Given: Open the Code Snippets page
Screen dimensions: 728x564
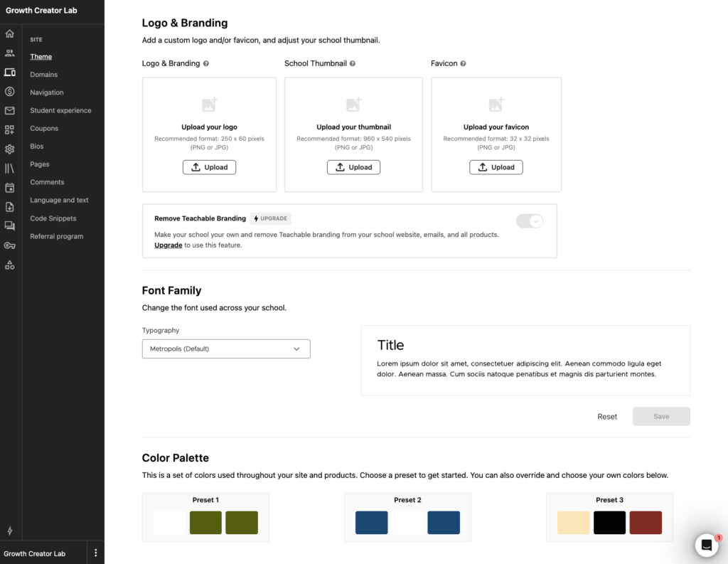Looking at the screenshot, I should click(x=55, y=218).
